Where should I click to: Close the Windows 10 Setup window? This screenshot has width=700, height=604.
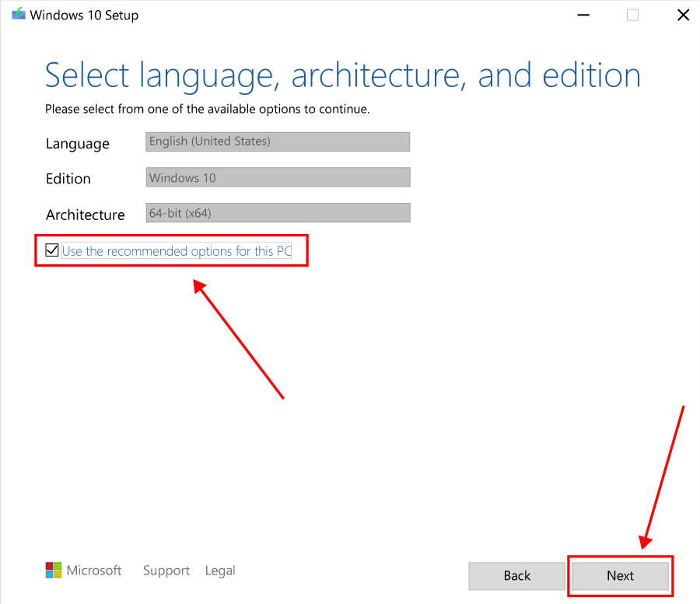click(x=683, y=15)
